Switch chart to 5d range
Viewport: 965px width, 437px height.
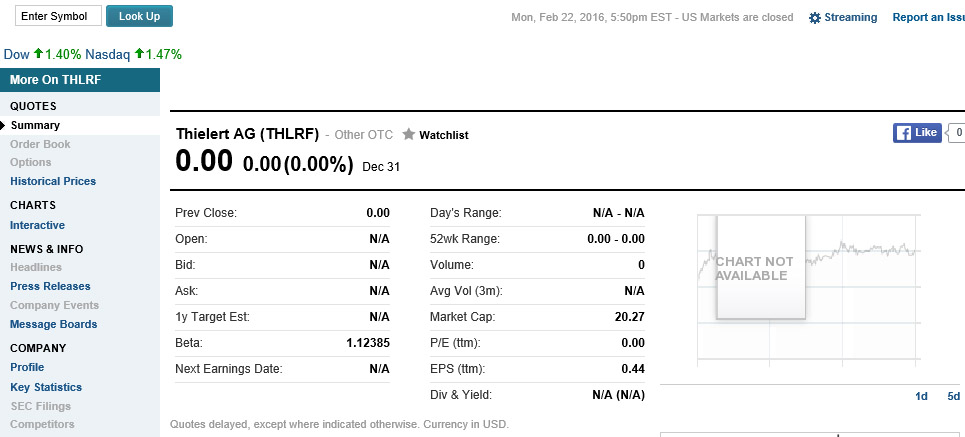pyautogui.click(x=953, y=396)
